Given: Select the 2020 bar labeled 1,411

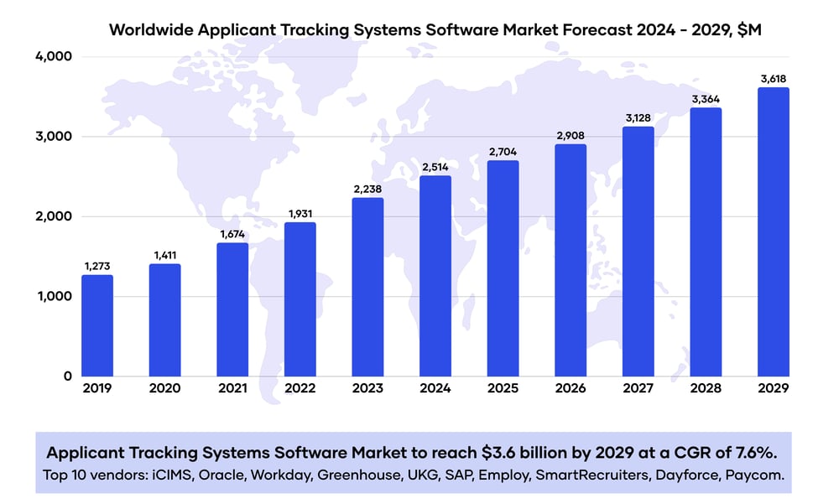Looking at the screenshot, I should (164, 320).
